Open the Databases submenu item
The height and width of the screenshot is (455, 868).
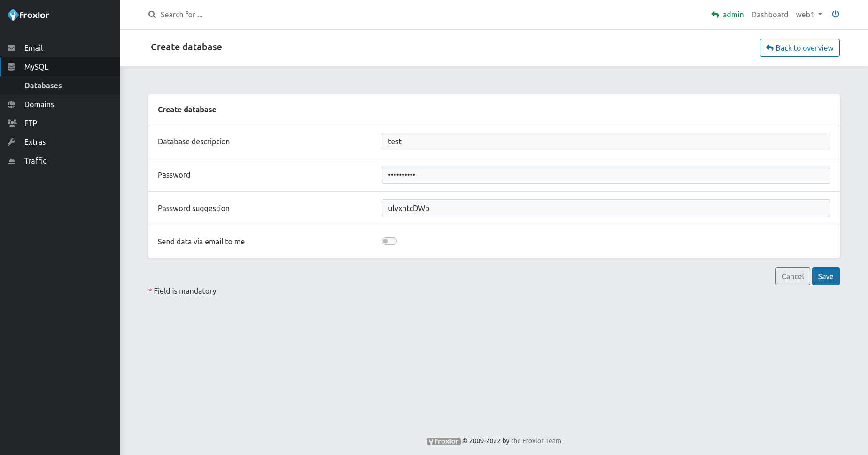[x=43, y=86]
